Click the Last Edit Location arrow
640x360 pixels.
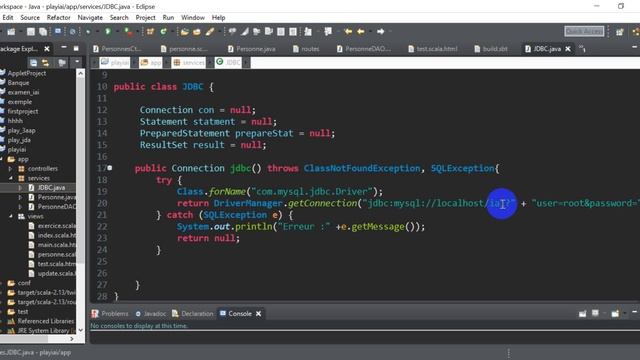click(x=348, y=31)
